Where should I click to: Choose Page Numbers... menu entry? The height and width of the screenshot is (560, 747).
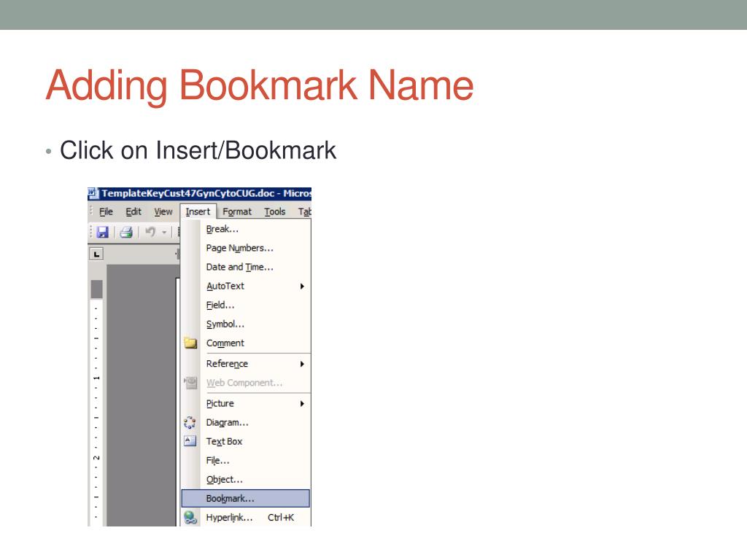coord(246,248)
